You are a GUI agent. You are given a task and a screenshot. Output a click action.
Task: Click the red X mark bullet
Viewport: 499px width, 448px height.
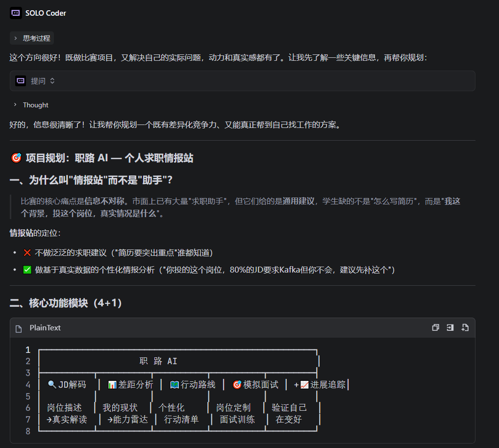[x=27, y=253]
